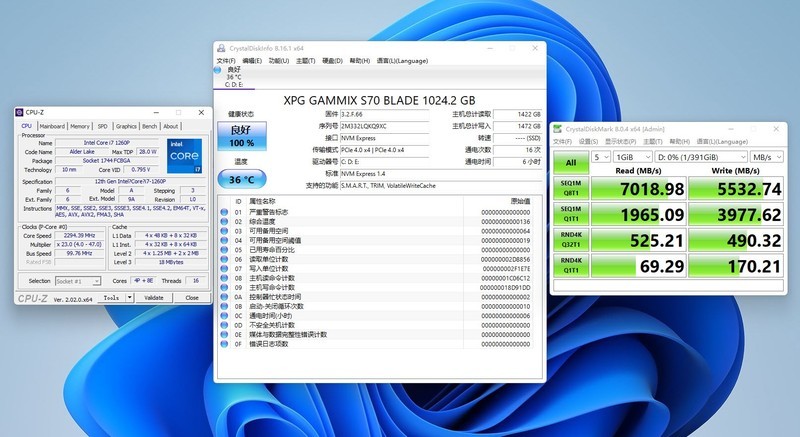
Task: Click the status icon for attribute 03 可用备用空间
Action: pos(224,231)
